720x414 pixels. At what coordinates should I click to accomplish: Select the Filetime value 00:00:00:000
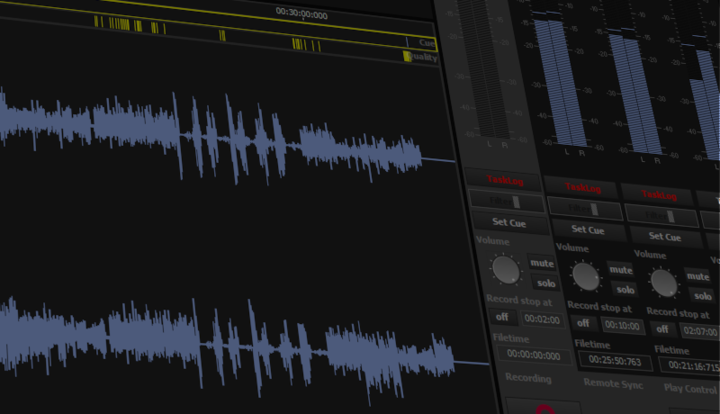tap(534, 356)
